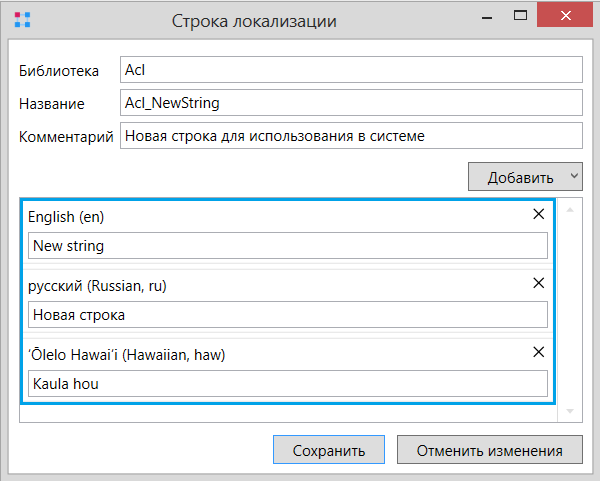Click the Добавить button
Screen dimensions: 600x481
(520, 177)
